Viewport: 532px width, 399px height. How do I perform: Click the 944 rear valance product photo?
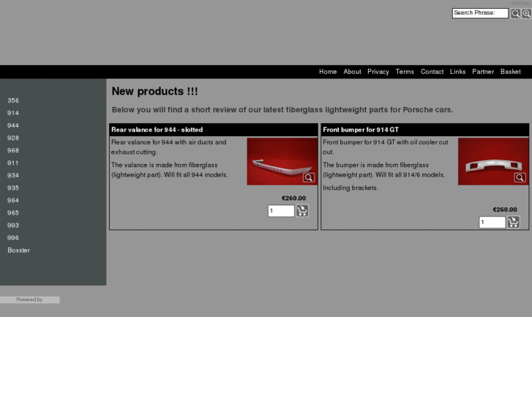(x=282, y=161)
